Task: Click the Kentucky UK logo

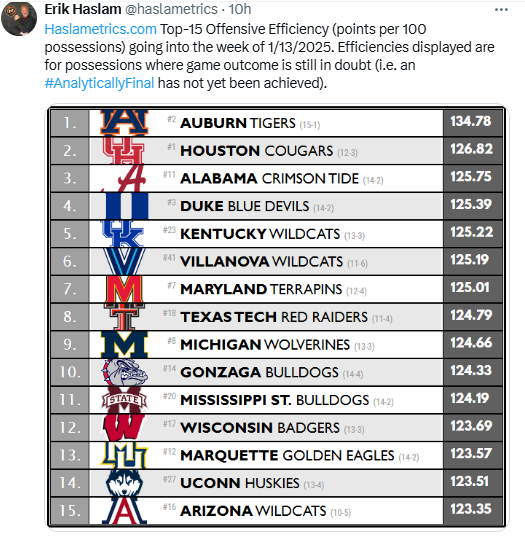Action: coord(123,234)
